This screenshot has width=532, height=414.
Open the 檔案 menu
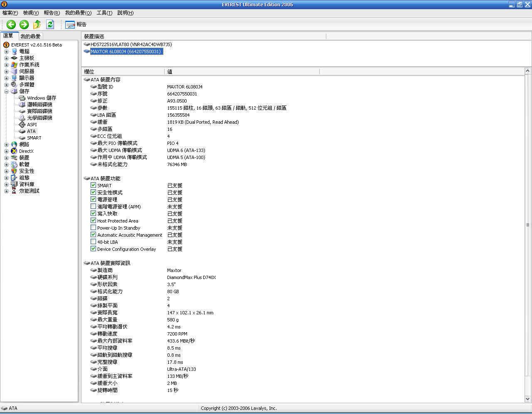(x=10, y=13)
